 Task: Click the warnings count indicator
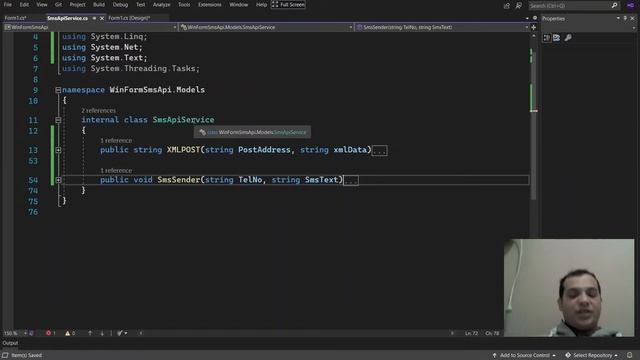coord(70,333)
